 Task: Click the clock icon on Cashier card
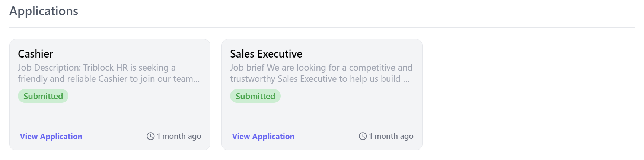pos(150,136)
